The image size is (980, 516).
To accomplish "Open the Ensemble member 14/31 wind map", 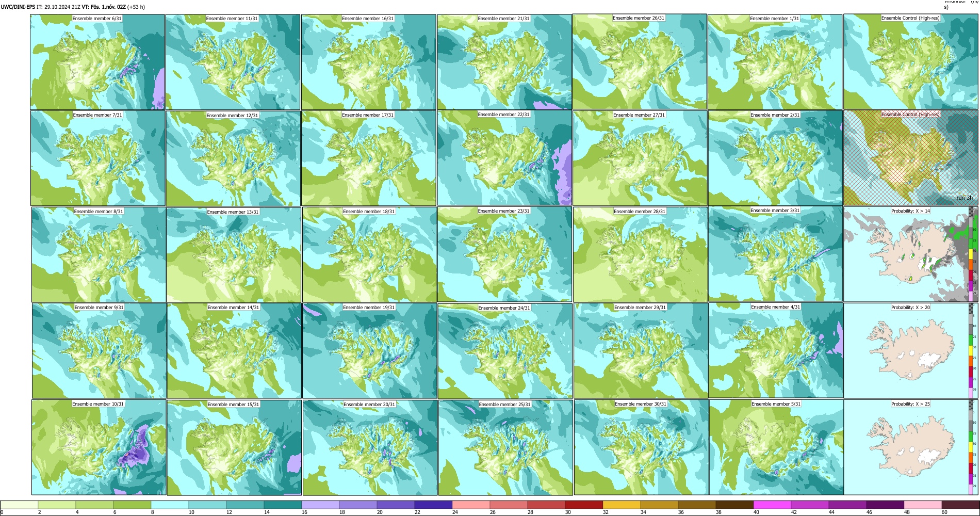I will click(234, 351).
